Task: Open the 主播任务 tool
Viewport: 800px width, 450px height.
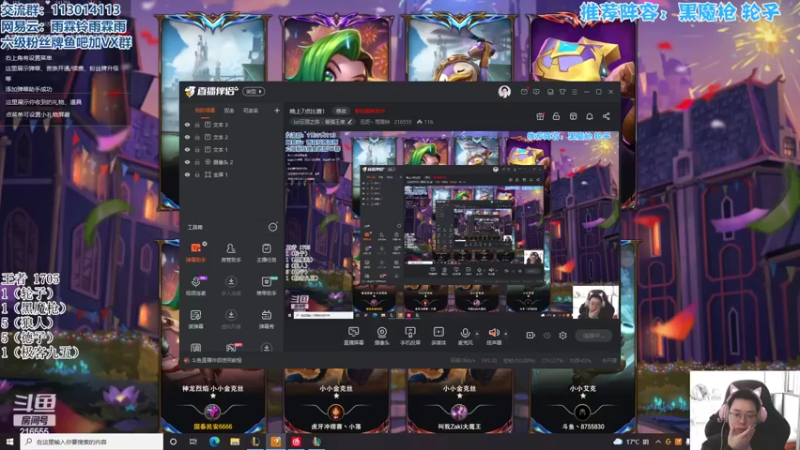Action: [266, 252]
